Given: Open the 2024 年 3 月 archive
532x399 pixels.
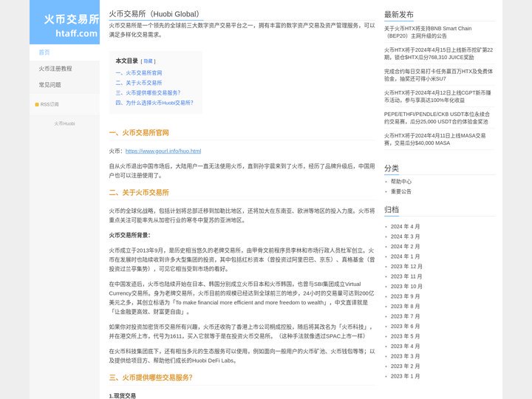Looking at the screenshot, I should 405,236.
